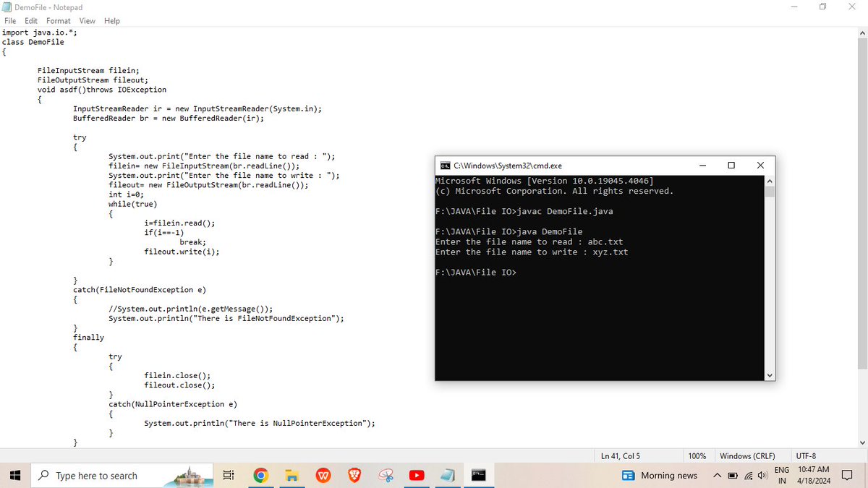Image resolution: width=868 pixels, height=488 pixels.
Task: Open Task View on the taskbar
Action: [228, 475]
